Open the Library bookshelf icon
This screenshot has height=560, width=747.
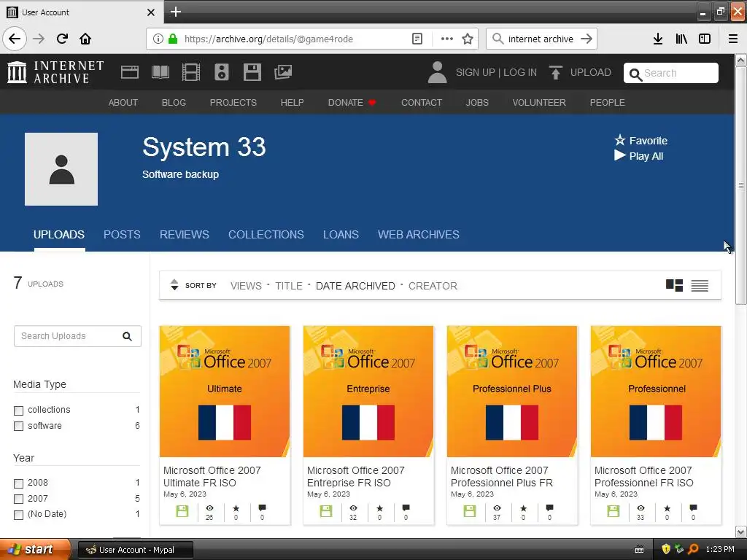click(681, 39)
